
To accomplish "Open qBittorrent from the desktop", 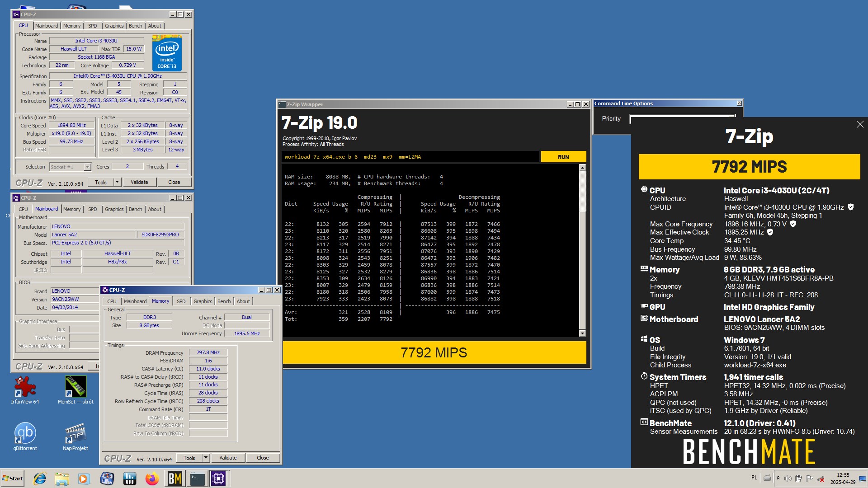I will tap(25, 436).
